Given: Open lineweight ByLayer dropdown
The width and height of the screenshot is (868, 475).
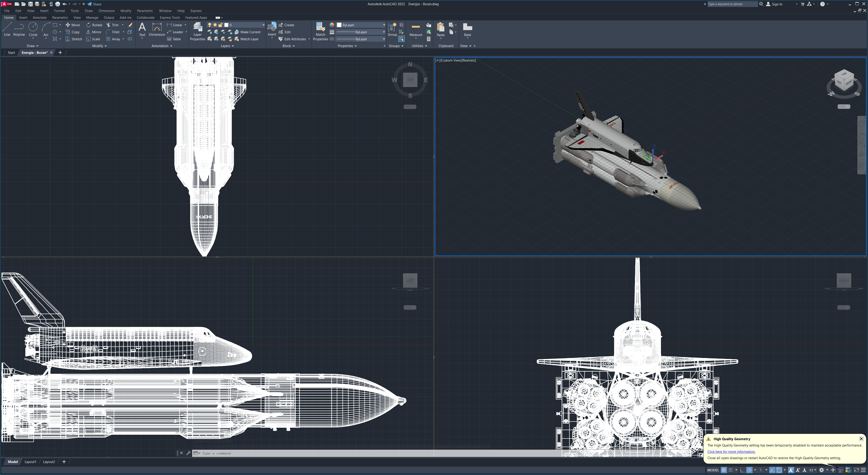Looking at the screenshot, I should pyautogui.click(x=361, y=32).
